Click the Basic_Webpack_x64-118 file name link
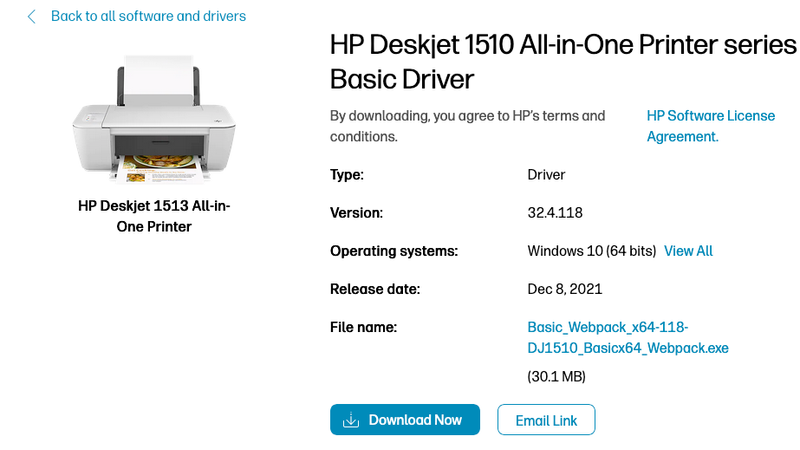Image resolution: width=800 pixels, height=450 pixels. tap(628, 337)
